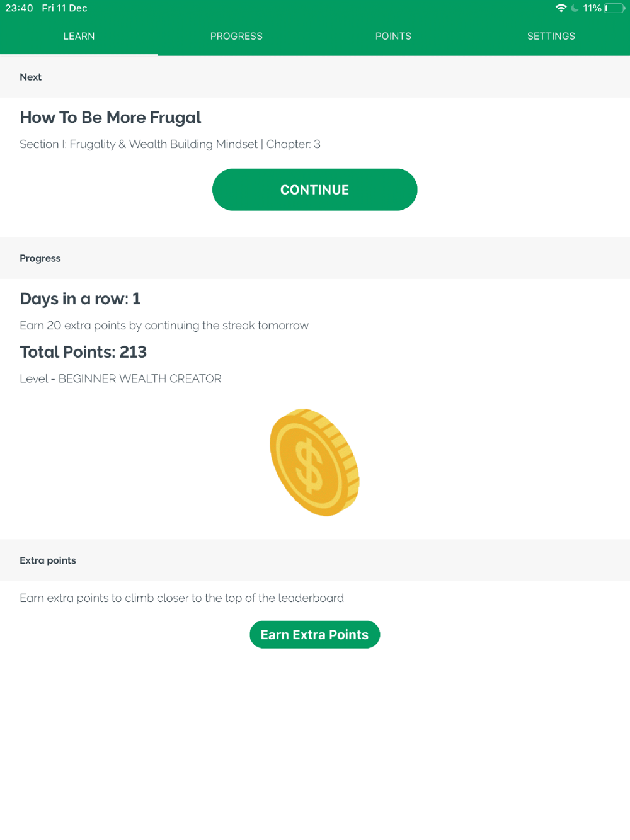Tap the Earn Extra Points button
This screenshot has width=630, height=840.
click(314, 634)
